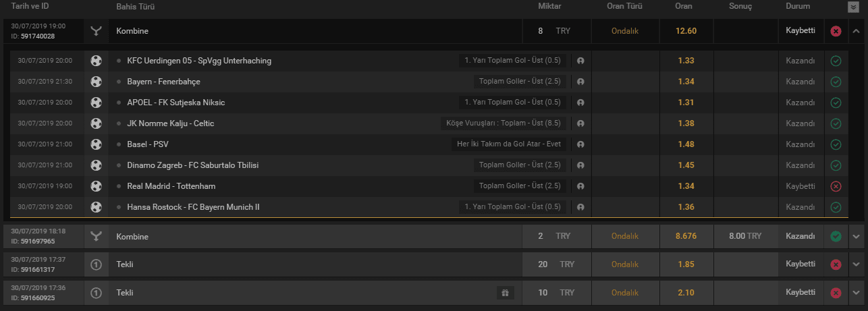Click the gift bonus icon on the 10 TRY Tekli bet
Screen dimensions: 868x311
pos(505,293)
